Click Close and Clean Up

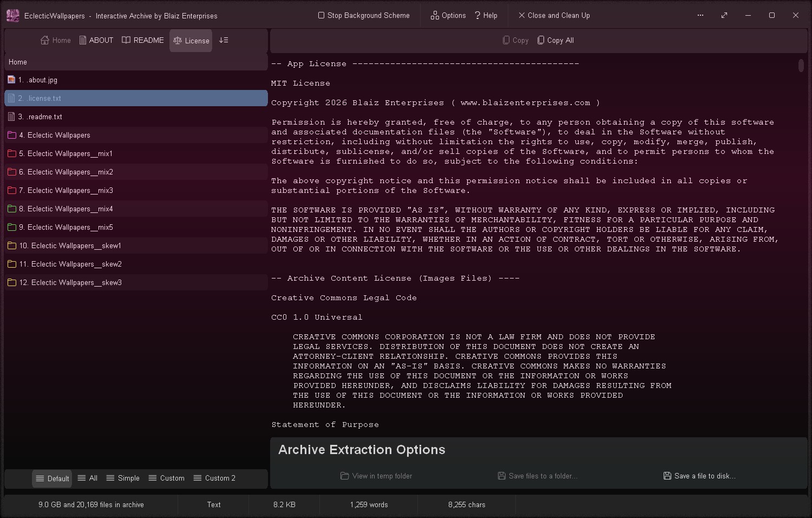pyautogui.click(x=554, y=16)
